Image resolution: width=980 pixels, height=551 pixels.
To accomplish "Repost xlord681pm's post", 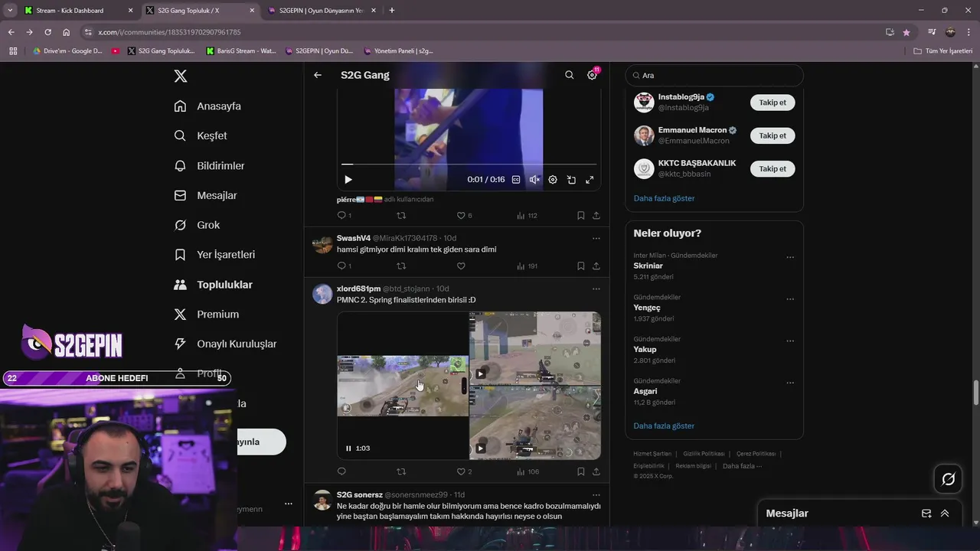I will pos(401,471).
